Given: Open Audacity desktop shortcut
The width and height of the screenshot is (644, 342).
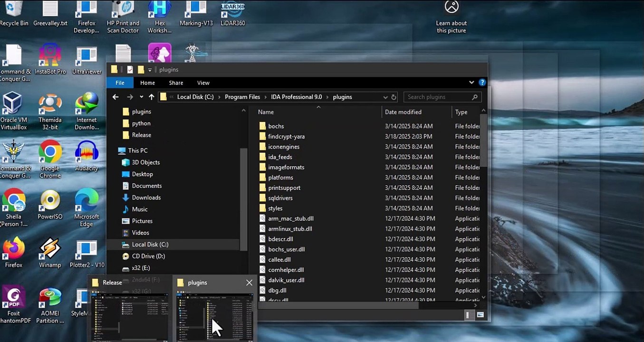Looking at the screenshot, I should 87,156.
